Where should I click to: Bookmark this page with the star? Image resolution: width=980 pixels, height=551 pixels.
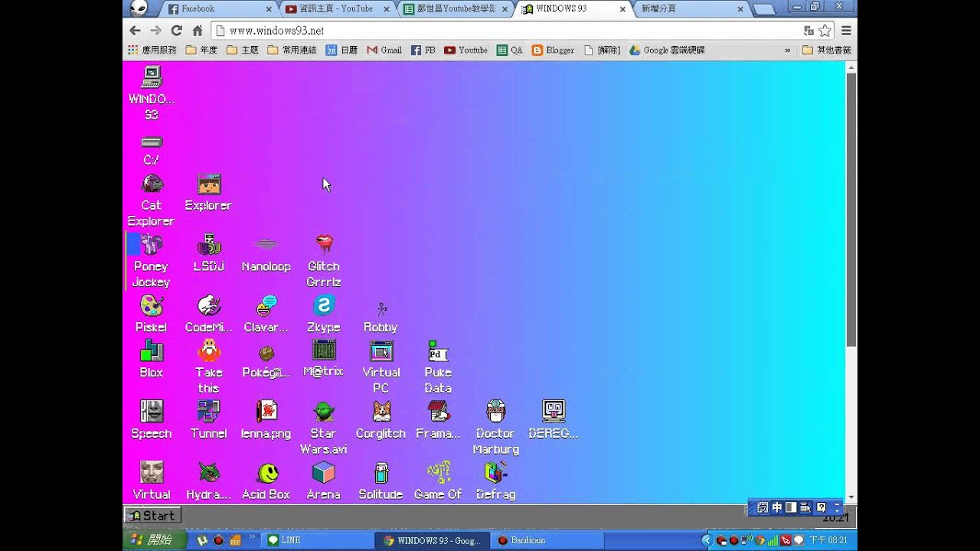pyautogui.click(x=825, y=31)
